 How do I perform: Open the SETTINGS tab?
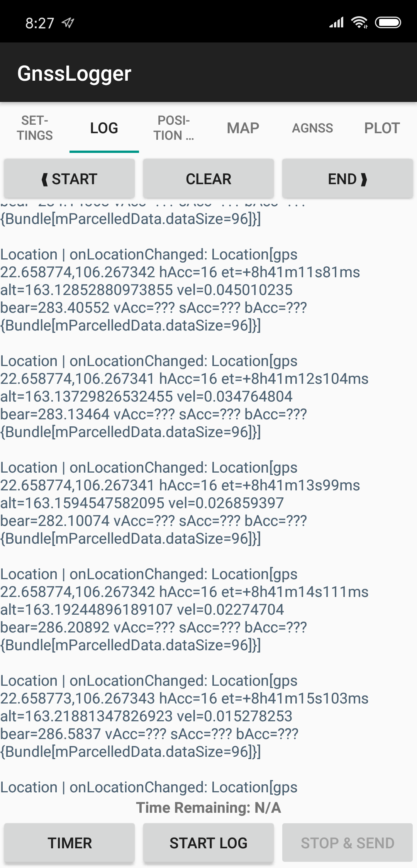(35, 128)
